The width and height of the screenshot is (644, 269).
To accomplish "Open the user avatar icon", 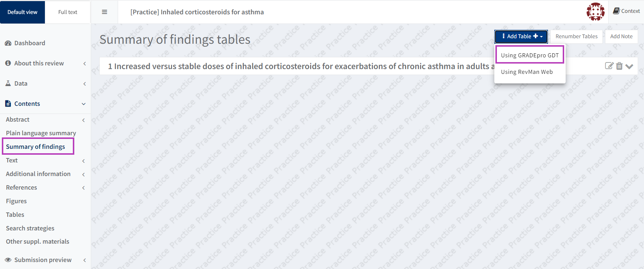I will coord(595,12).
